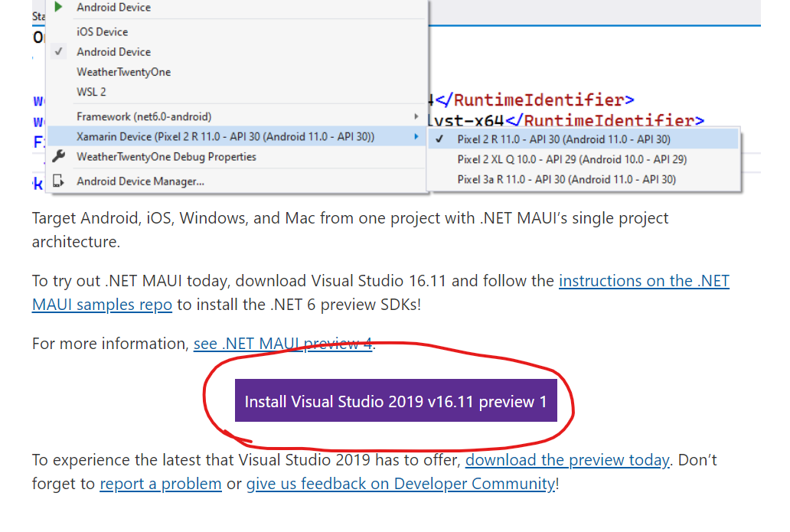
Task: Open the report a problem link
Action: tap(161, 484)
